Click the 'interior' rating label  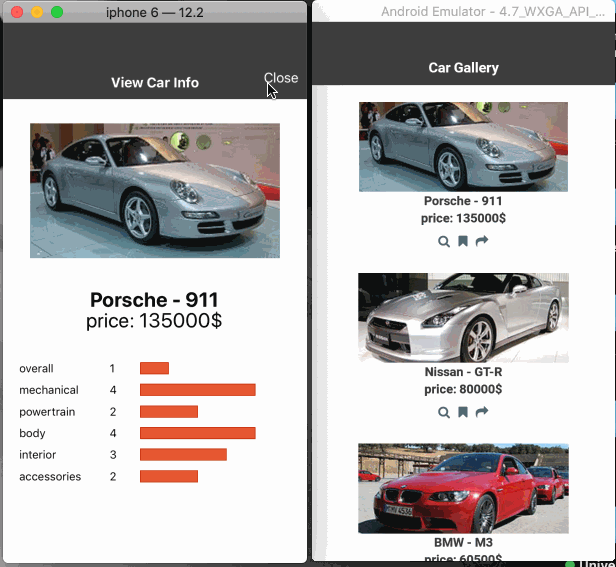pos(37,455)
